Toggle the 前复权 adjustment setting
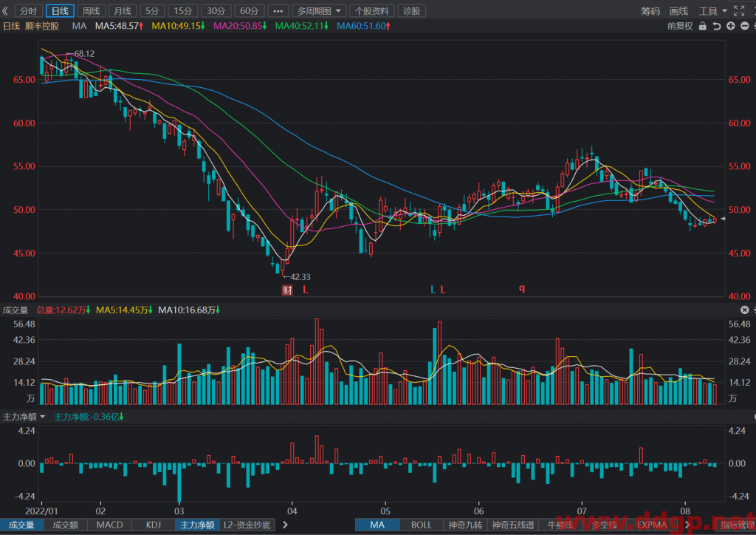The height and width of the screenshot is (535, 756). (x=680, y=26)
